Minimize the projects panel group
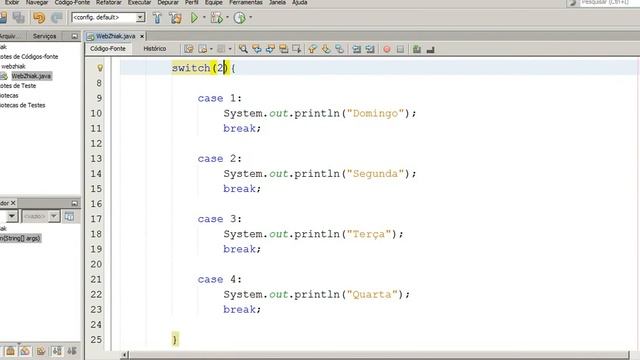Image resolution: width=640 pixels, height=360 pixels. [x=74, y=36]
